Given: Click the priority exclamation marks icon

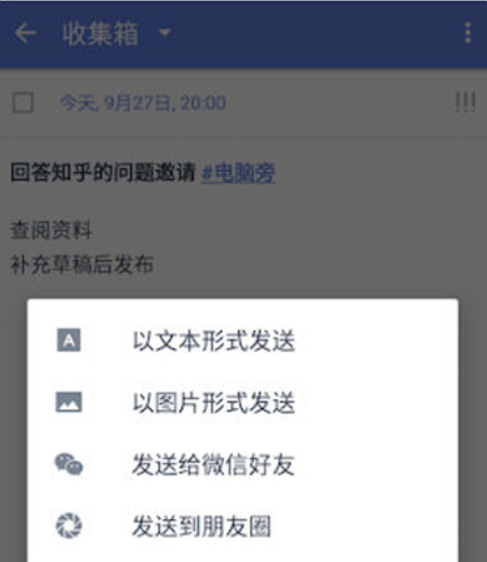Looking at the screenshot, I should coord(465,103).
